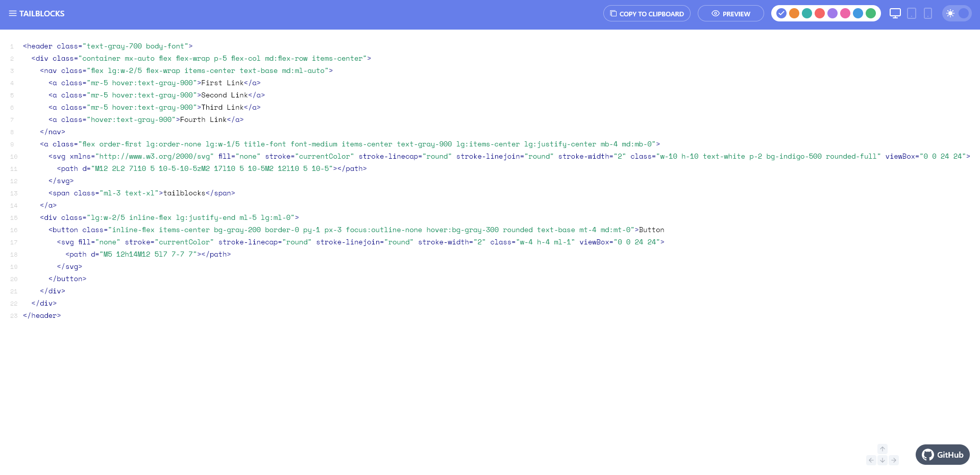Click the 'First Link' text in code
The height and width of the screenshot is (475, 980).
pos(223,83)
